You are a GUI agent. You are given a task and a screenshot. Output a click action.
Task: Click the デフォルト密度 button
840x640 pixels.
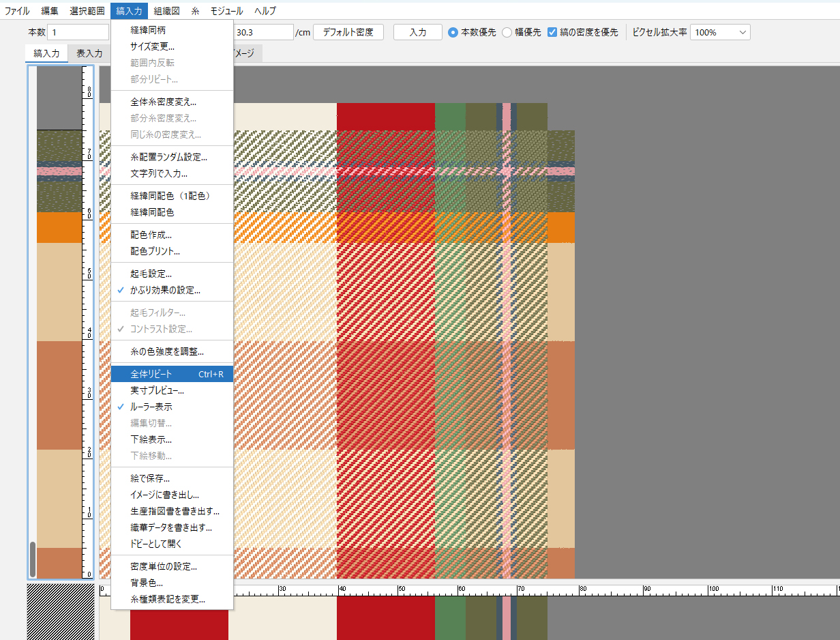[348, 32]
